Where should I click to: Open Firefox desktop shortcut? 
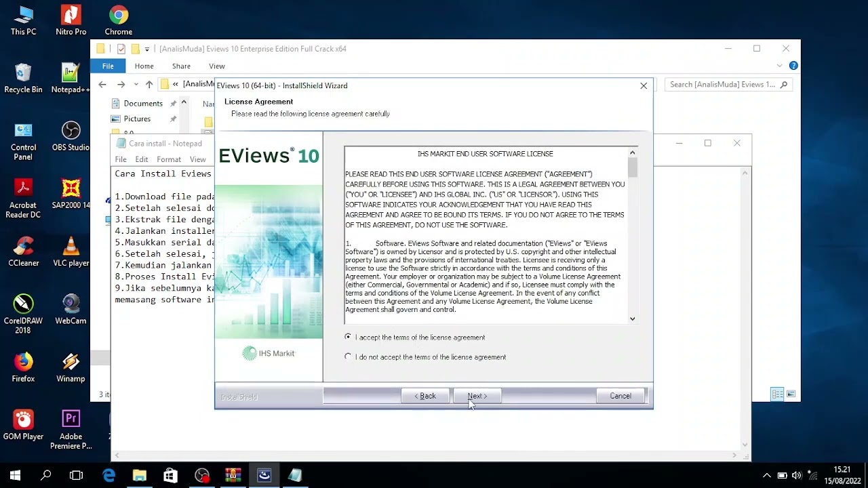coord(23,368)
